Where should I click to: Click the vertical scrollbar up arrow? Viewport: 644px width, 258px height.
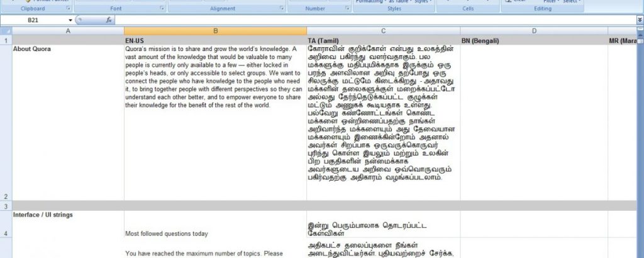(640, 36)
